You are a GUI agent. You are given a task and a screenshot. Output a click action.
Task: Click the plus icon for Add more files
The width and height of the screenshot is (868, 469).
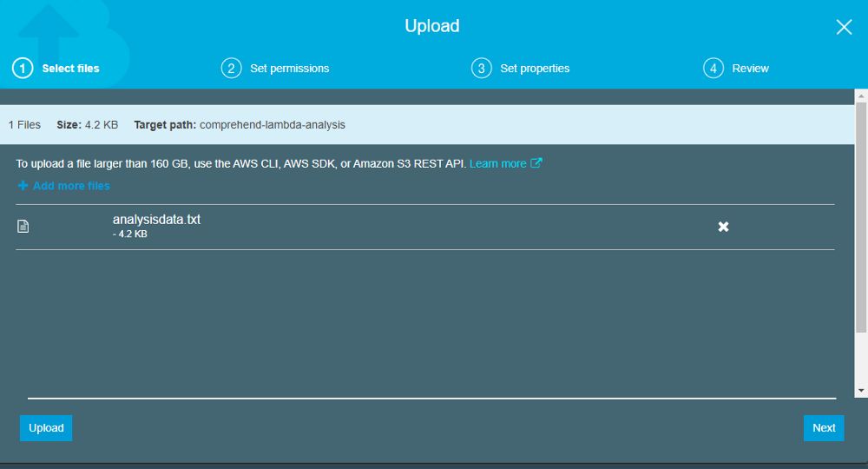coord(23,186)
